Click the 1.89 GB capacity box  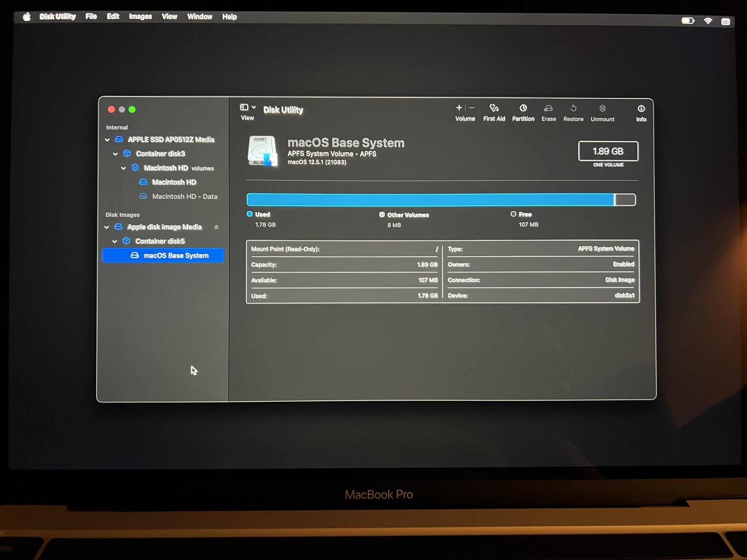coord(608,151)
